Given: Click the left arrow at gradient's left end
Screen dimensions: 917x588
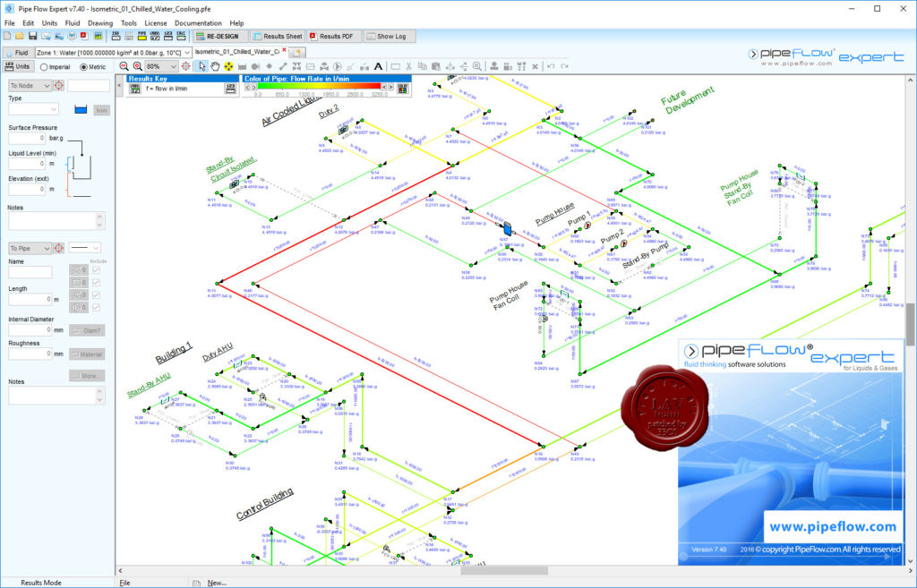Looking at the screenshot, I should pyautogui.click(x=247, y=87).
